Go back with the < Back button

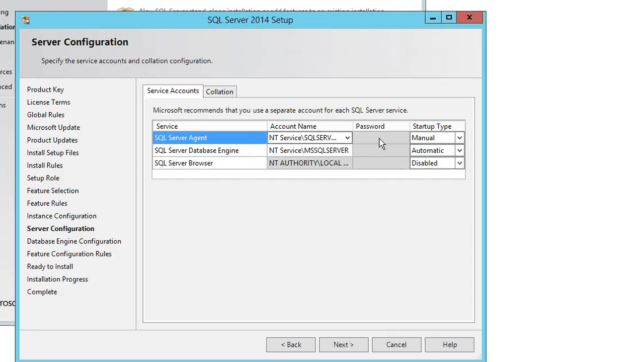(x=291, y=344)
